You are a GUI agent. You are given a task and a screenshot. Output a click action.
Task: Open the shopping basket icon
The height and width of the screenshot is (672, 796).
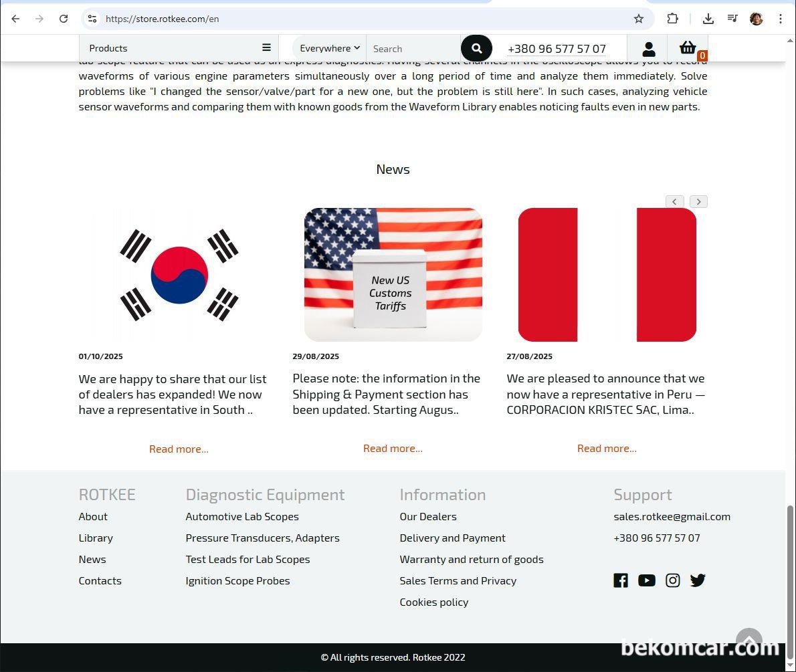(688, 48)
